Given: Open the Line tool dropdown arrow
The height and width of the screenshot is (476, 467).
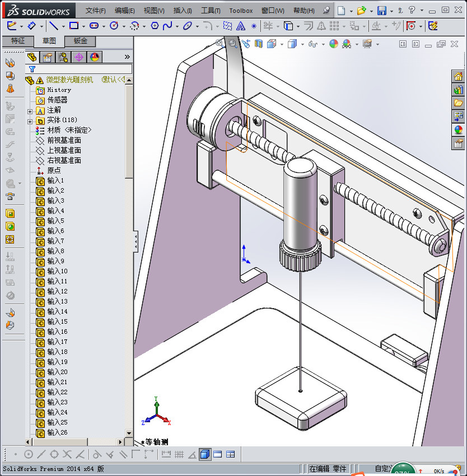Looking at the screenshot, I should click(x=63, y=27).
